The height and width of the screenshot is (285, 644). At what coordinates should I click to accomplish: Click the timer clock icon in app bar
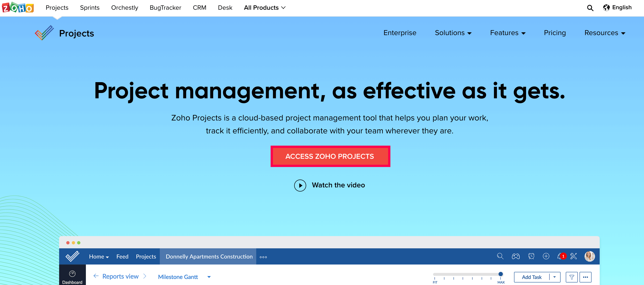531,256
